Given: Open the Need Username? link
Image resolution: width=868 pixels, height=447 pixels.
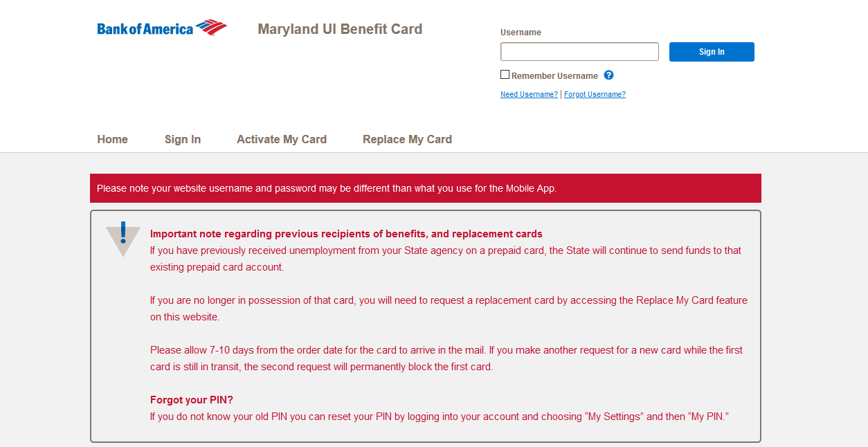Looking at the screenshot, I should coord(529,95).
